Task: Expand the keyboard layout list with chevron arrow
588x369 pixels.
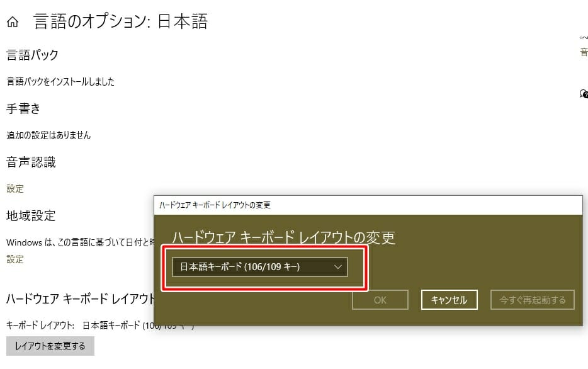Action: coord(338,267)
